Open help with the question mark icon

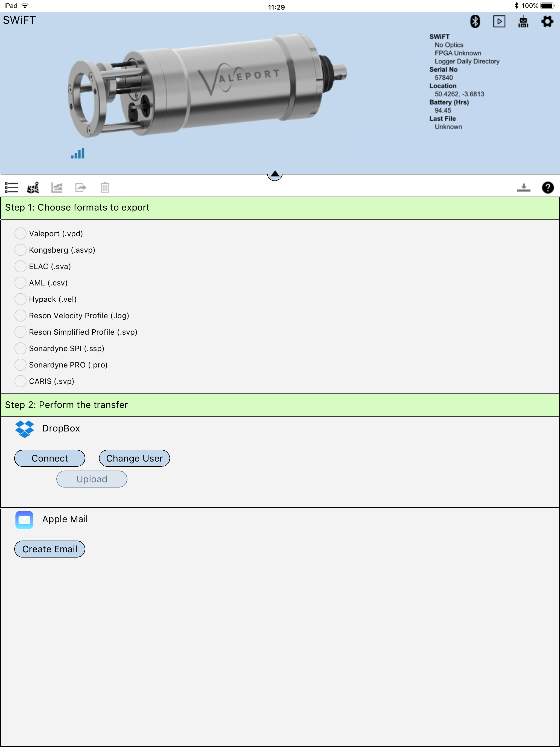547,187
